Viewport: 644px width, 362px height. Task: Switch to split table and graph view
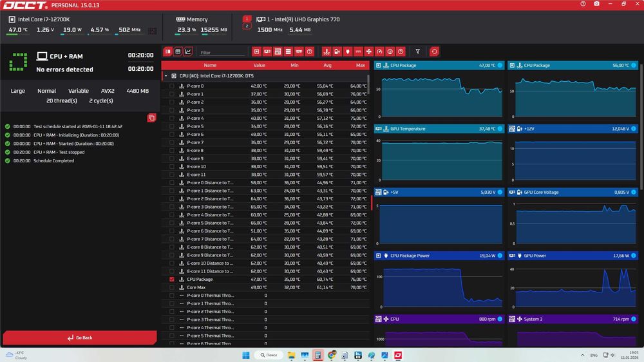[167, 52]
